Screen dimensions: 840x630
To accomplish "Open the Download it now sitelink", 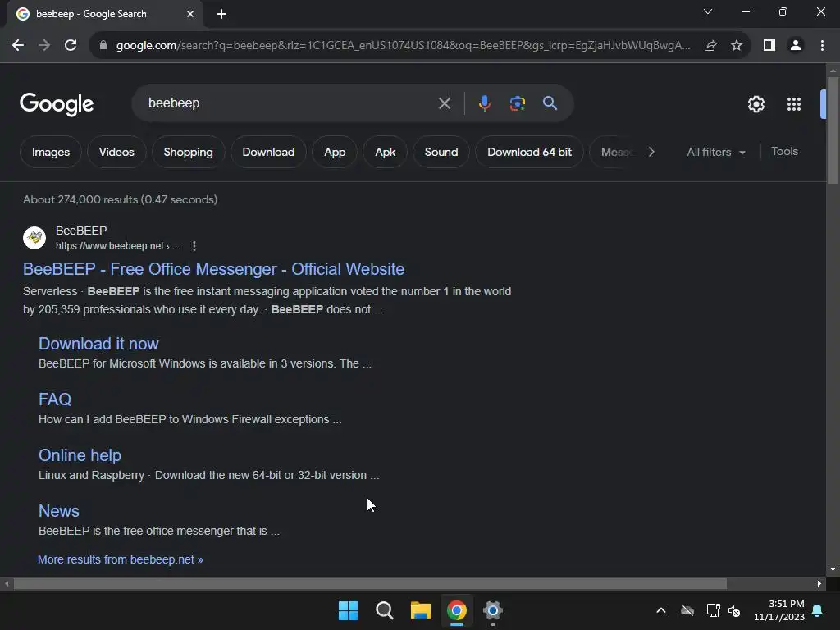I will (x=98, y=344).
